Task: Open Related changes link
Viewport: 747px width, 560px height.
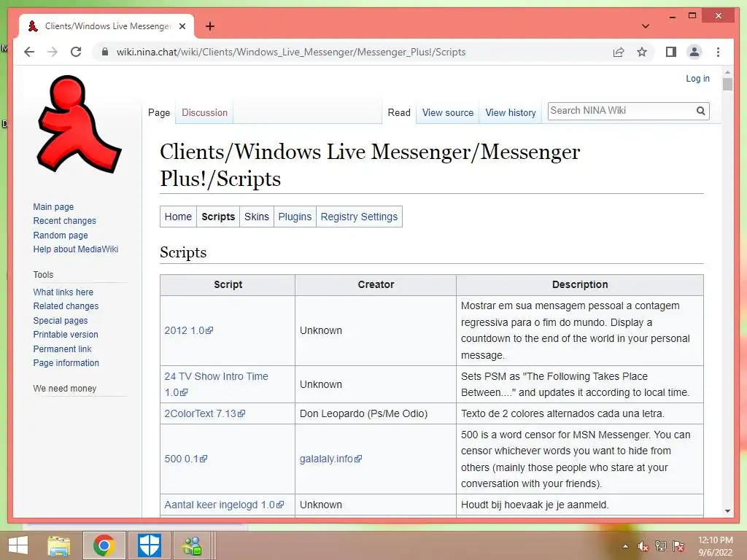Action: tap(66, 306)
